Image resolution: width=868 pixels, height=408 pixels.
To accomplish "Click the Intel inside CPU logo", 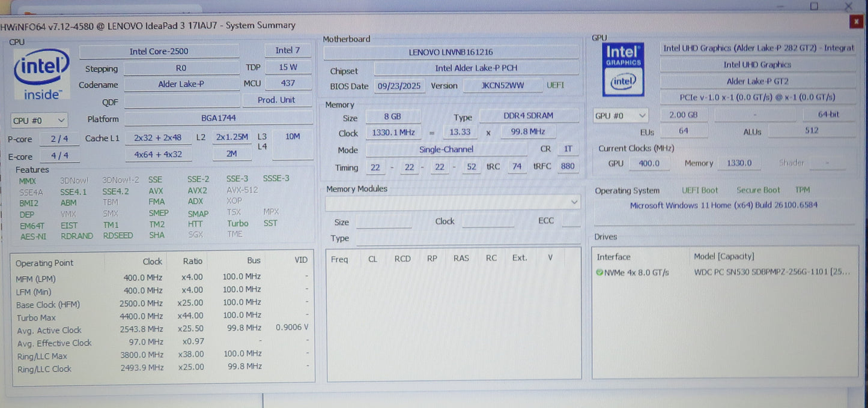I will (x=41, y=74).
